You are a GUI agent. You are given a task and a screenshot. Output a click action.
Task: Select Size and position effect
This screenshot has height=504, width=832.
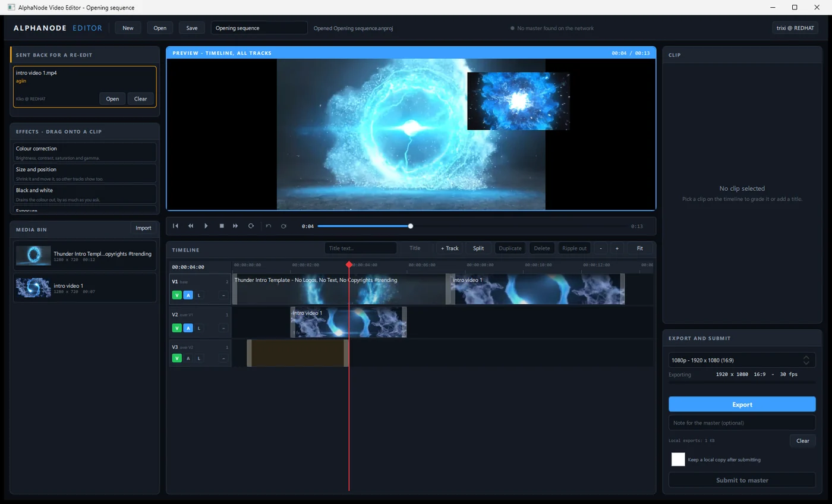(x=85, y=173)
